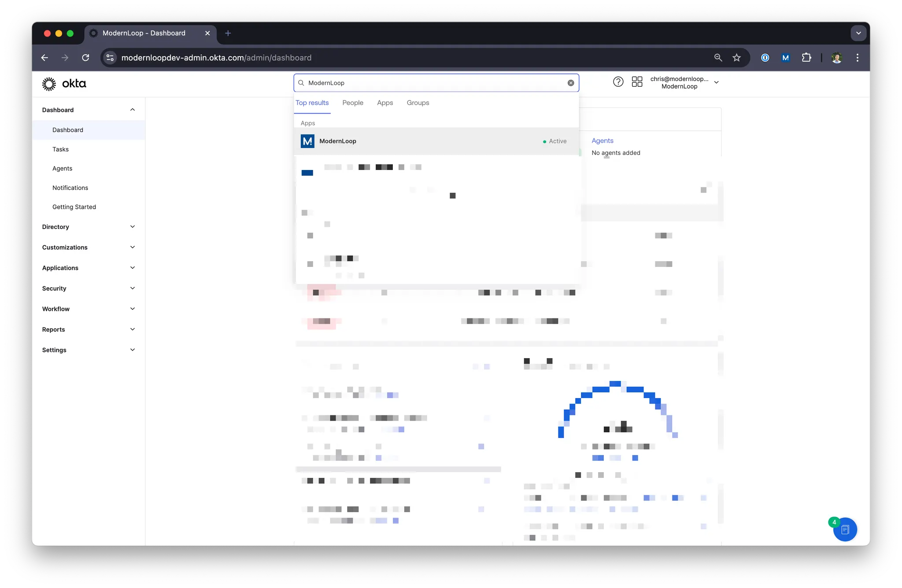This screenshot has height=588, width=902.
Task: Click the ModernLoop app logo in results
Action: point(307,141)
